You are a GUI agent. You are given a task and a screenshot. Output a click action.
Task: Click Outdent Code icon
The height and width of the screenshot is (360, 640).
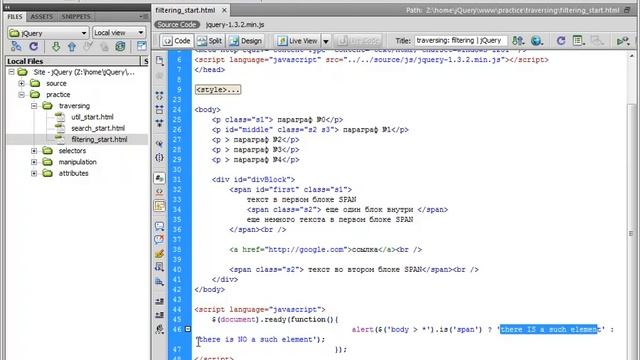coord(160,315)
